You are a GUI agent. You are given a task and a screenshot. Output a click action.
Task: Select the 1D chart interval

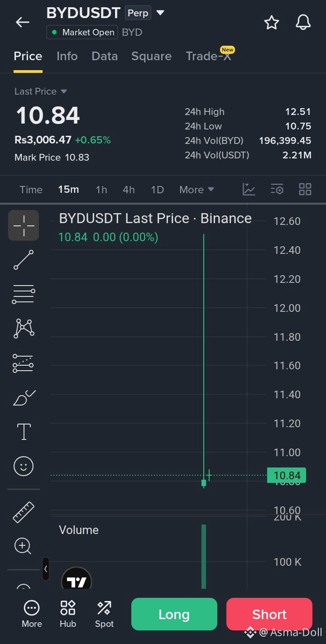click(x=157, y=190)
